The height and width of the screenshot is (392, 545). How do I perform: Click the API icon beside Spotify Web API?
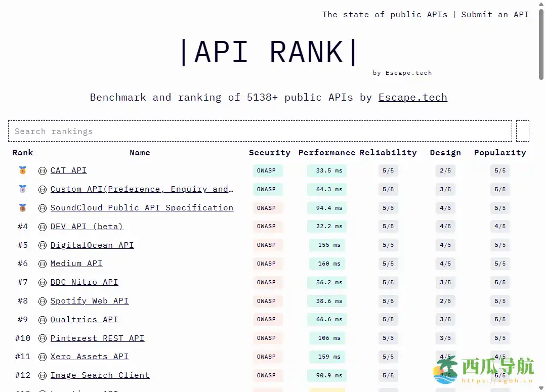[x=43, y=301]
